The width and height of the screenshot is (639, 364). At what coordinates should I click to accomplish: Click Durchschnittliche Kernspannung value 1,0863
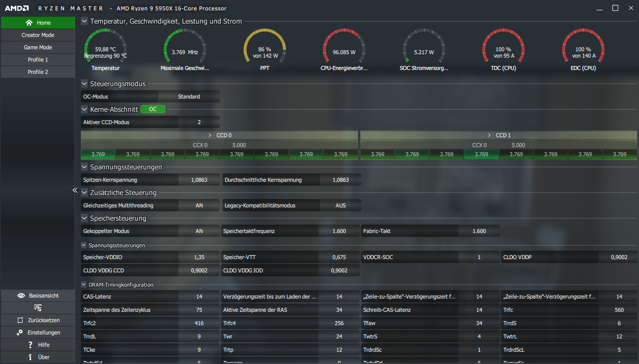[341, 180]
